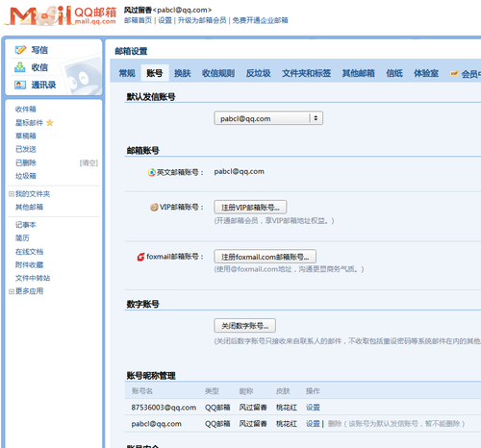Screen dimensions: 481x448
Task: Open the 已删除 folder
Action: pos(26,162)
